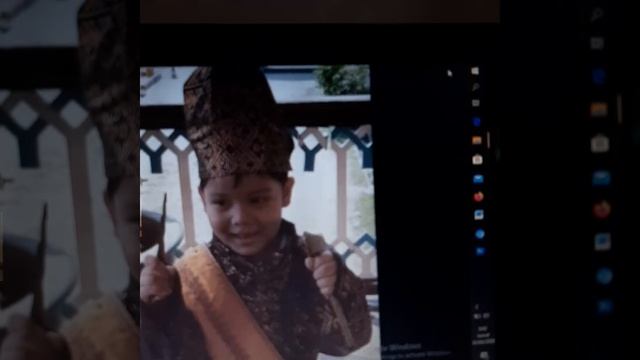The image size is (640, 360).
Task: Open the Microsoft Store bag icon beside File Explorer
Action: (x=478, y=160)
